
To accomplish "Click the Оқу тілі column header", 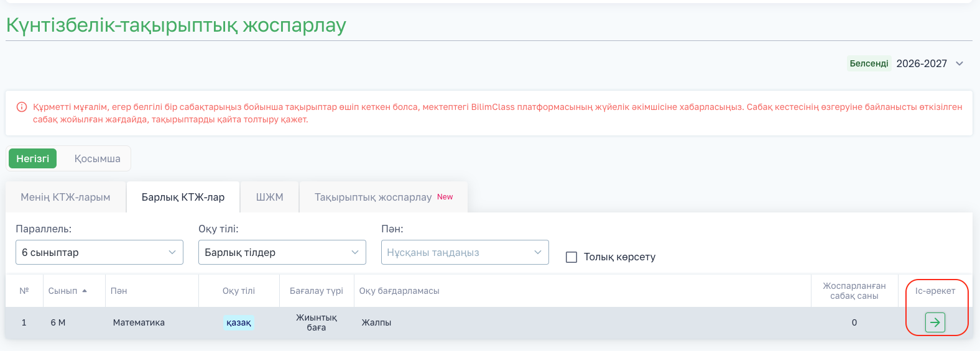I will pyautogui.click(x=239, y=291).
